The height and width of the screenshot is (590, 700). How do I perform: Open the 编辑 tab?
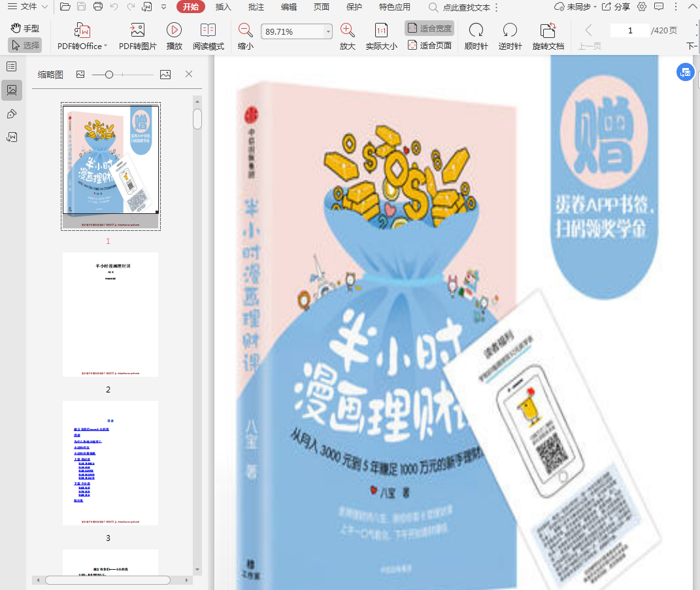click(289, 7)
